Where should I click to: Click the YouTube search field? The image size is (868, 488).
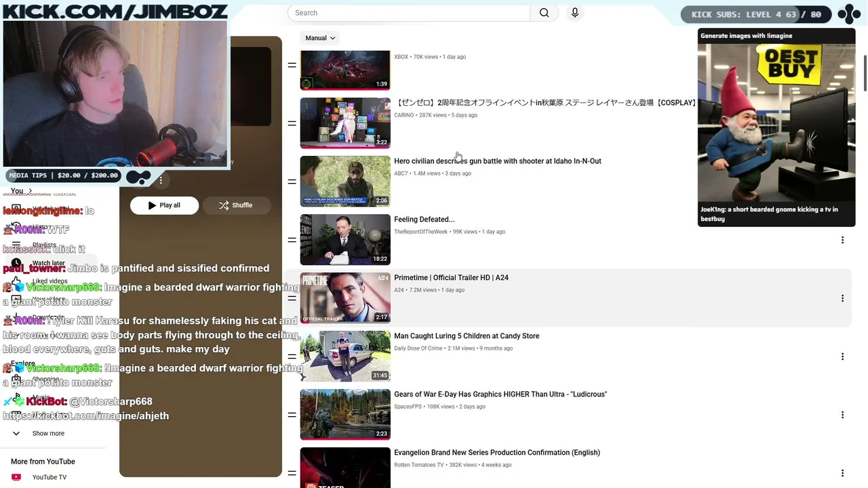point(409,13)
